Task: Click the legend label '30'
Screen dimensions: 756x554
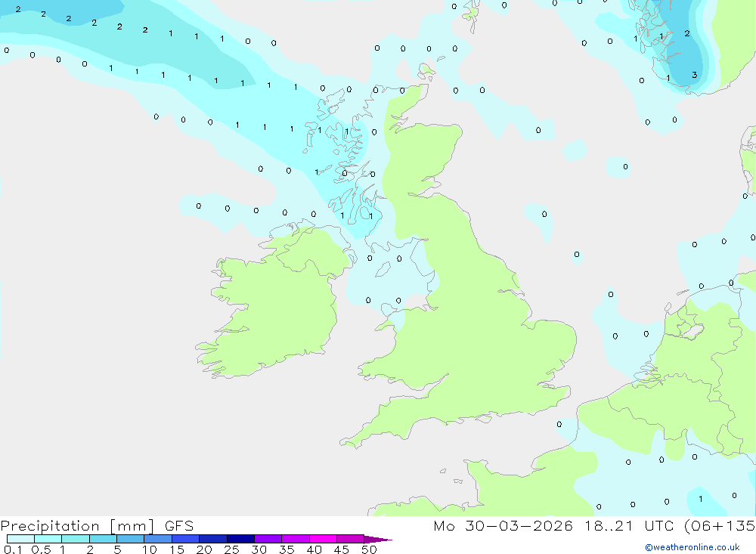Action: pos(259,549)
